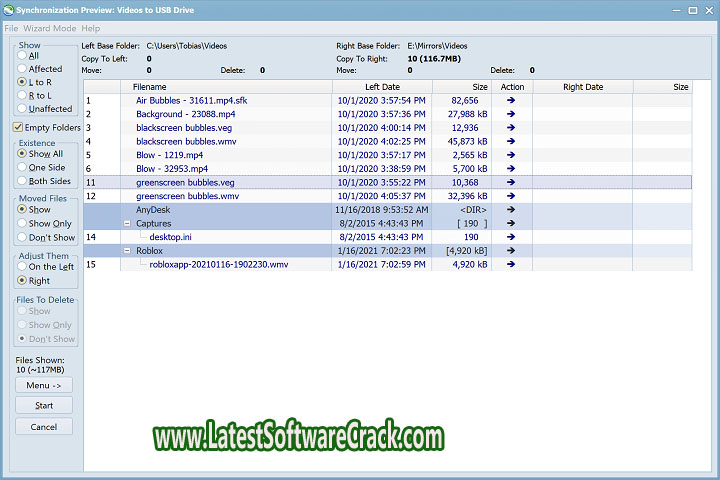This screenshot has width=720, height=480.
Task: Open the File menu
Action: (x=11, y=28)
